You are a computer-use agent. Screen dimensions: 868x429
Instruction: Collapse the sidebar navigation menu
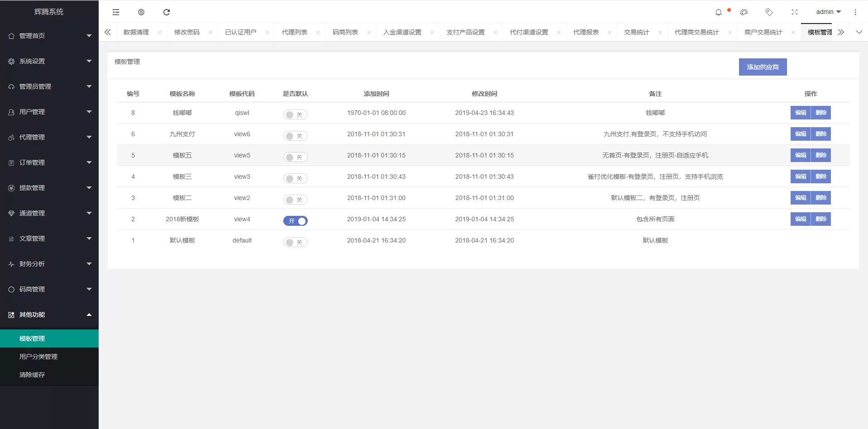point(115,12)
